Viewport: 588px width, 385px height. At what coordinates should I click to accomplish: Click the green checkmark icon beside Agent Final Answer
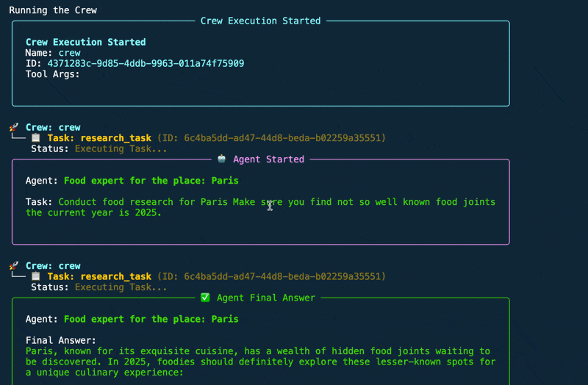coord(205,298)
